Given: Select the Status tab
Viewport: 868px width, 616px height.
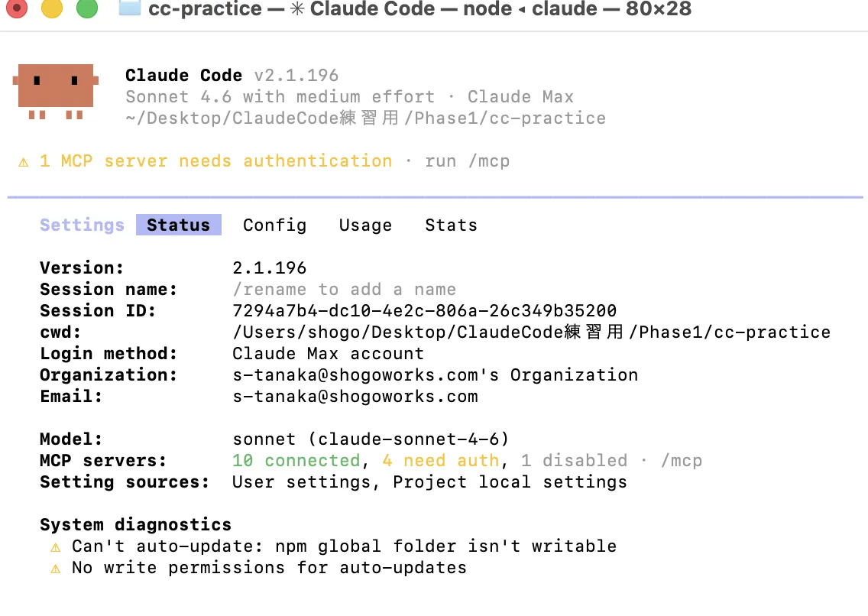Looking at the screenshot, I should 179,225.
